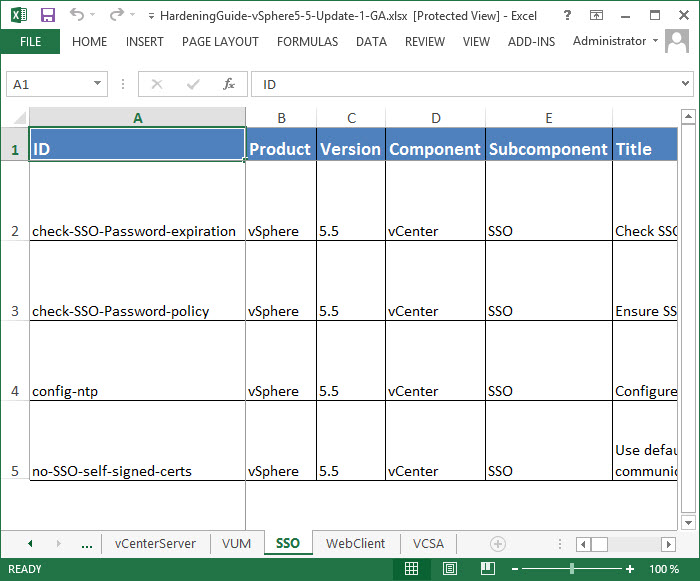The height and width of the screenshot is (581, 700).
Task: Open the Administrator account menu
Action: [x=615, y=41]
